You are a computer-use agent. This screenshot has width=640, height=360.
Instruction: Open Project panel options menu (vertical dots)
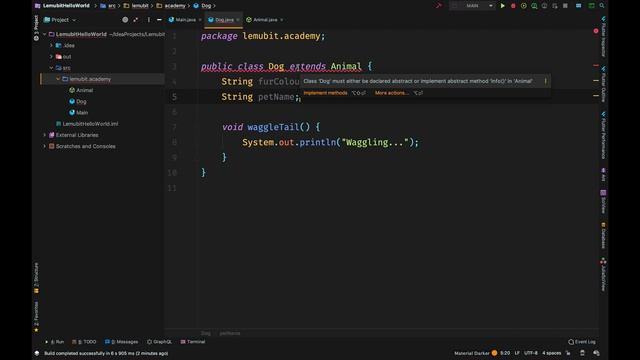(149, 20)
